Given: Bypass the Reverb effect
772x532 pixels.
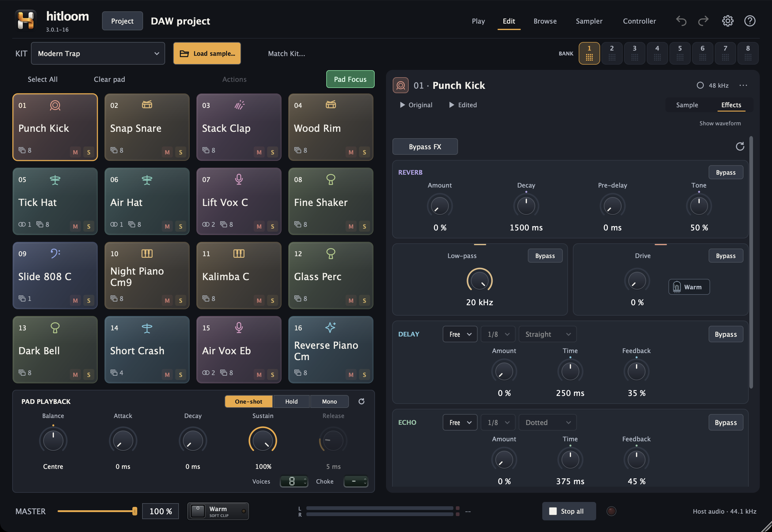Looking at the screenshot, I should pos(725,172).
